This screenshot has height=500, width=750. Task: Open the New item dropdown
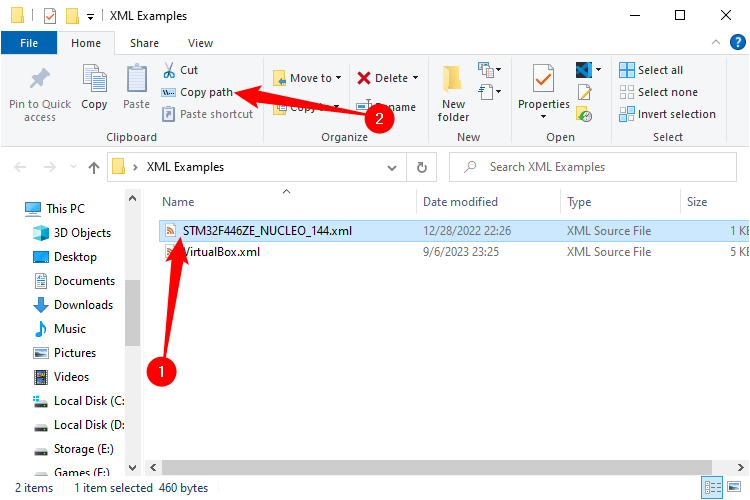489,70
